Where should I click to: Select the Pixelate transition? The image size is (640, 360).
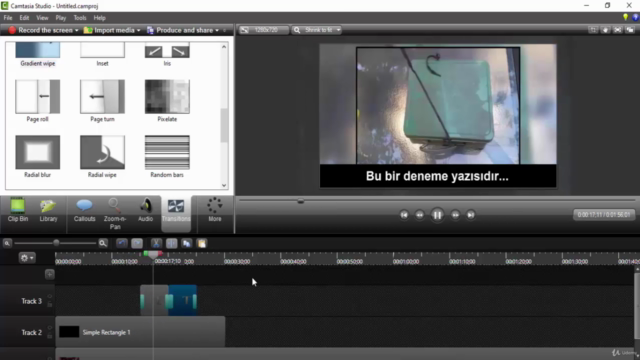coord(167,101)
